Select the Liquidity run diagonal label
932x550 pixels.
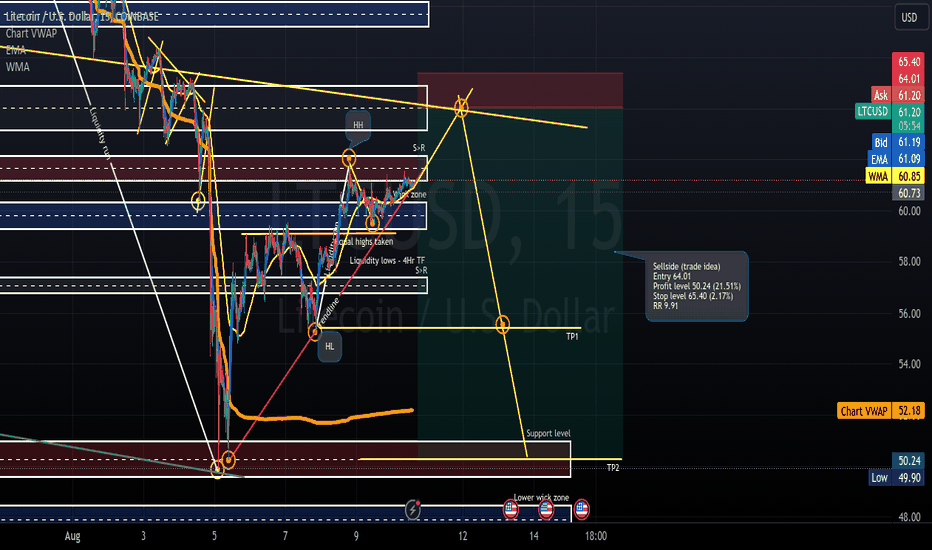(x=100, y=133)
